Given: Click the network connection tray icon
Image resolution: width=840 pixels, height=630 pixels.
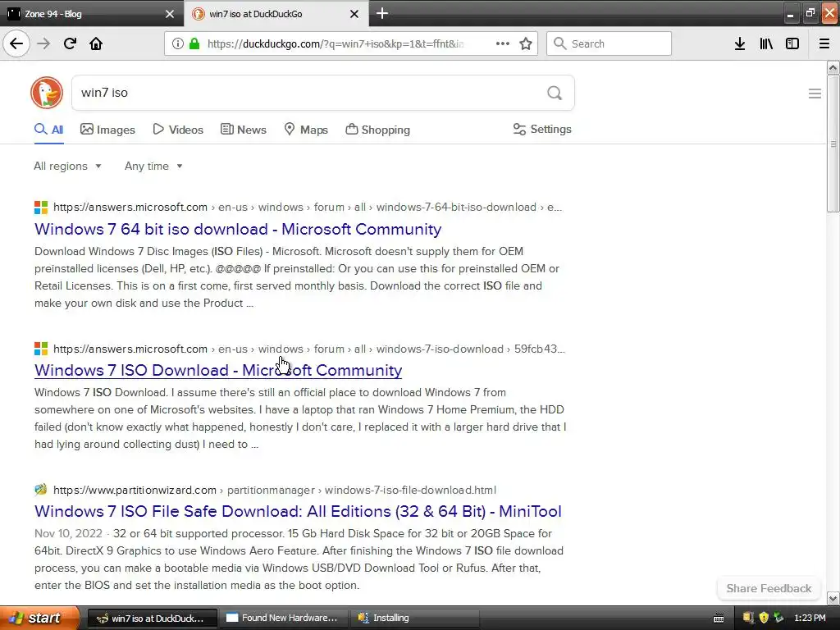Looking at the screenshot, I should (779, 618).
